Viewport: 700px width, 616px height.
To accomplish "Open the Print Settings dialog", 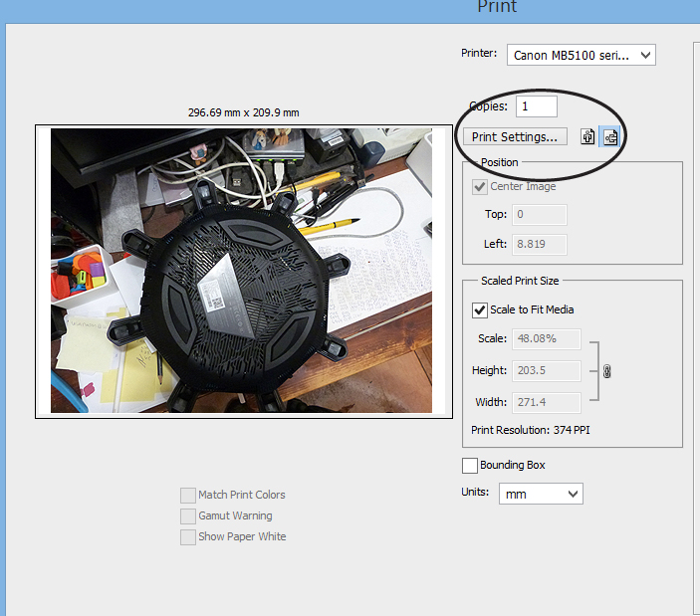I will click(x=515, y=137).
